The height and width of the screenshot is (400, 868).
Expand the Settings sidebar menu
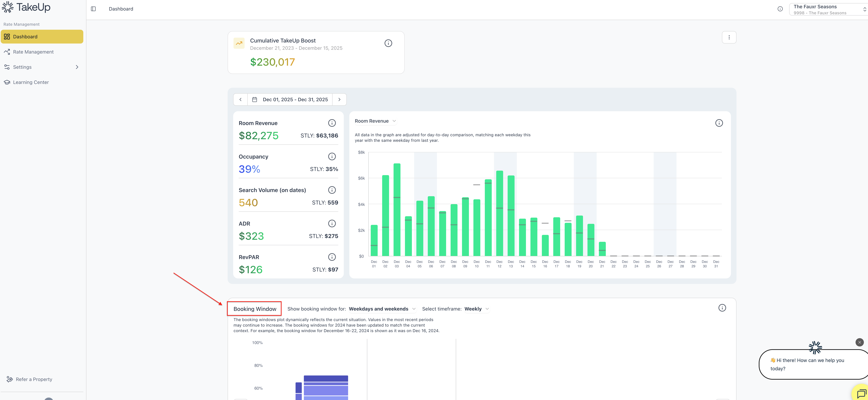tap(42, 67)
